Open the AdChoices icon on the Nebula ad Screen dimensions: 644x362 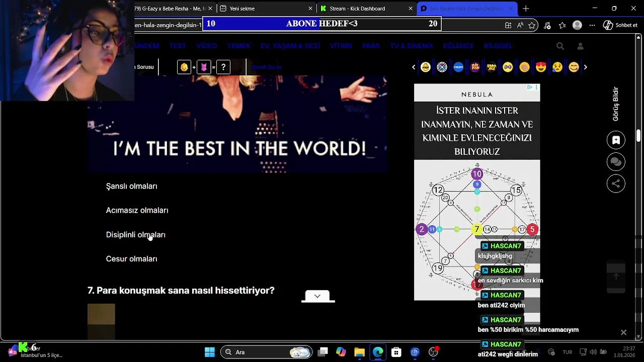point(530,87)
